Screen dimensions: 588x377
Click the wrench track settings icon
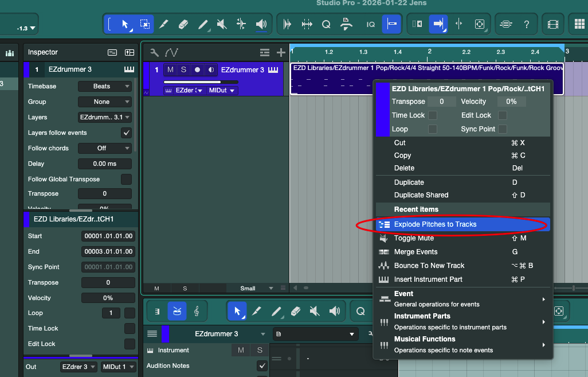tap(154, 52)
